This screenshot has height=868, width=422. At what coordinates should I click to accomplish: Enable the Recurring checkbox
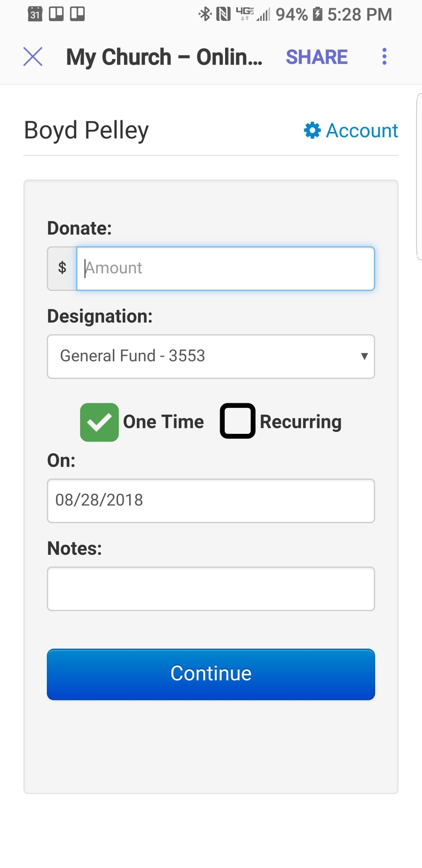pos(238,421)
